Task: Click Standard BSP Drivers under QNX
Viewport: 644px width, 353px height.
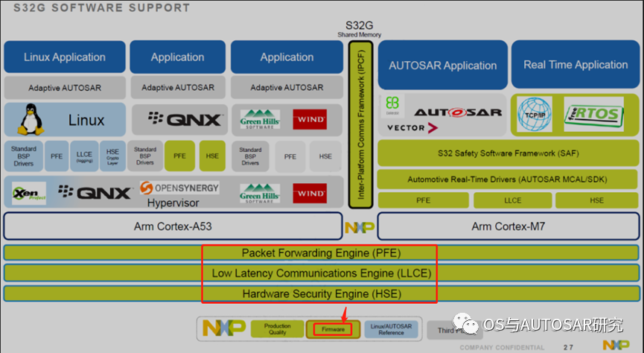Action: [x=145, y=156]
